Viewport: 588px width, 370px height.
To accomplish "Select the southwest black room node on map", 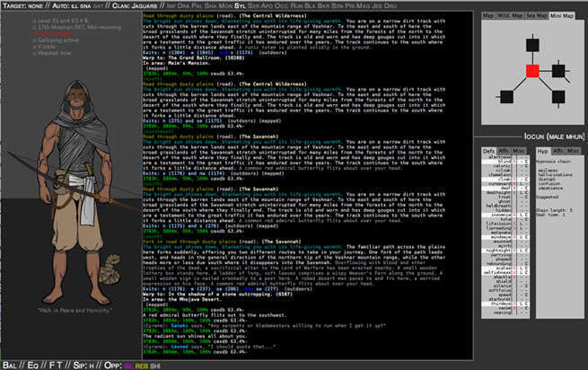I will (506, 96).
